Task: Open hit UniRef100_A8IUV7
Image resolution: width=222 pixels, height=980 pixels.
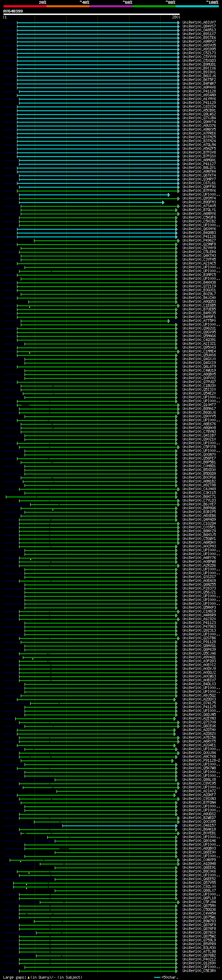Action: 199,23
